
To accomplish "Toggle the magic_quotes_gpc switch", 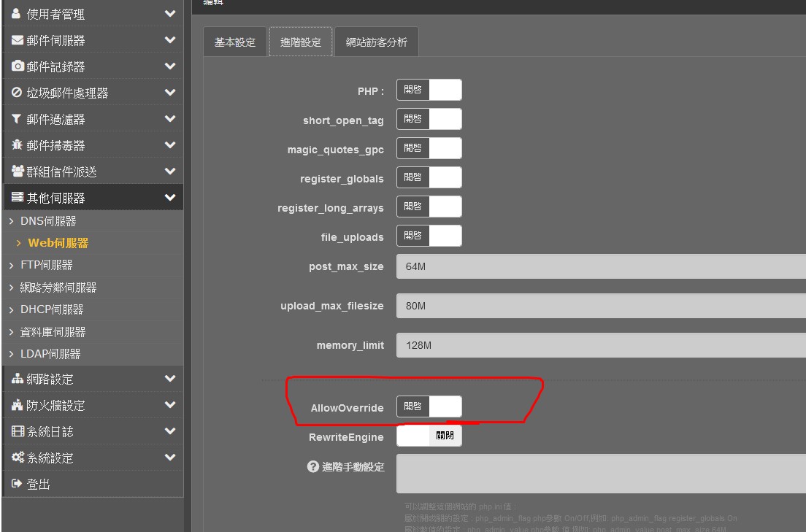I will [429, 149].
